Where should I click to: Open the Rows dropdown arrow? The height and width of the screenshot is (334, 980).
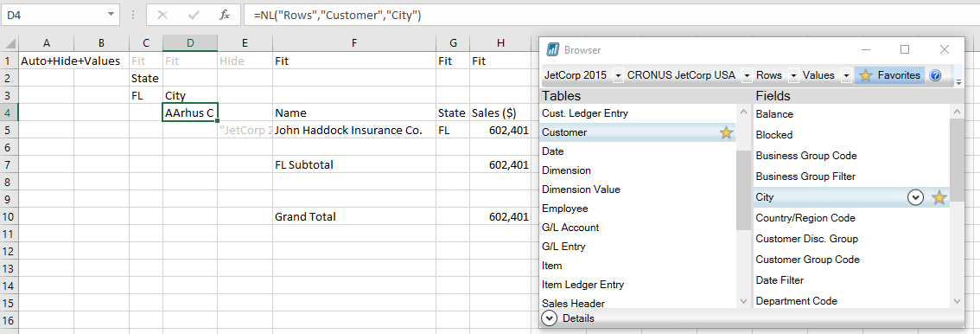[793, 75]
